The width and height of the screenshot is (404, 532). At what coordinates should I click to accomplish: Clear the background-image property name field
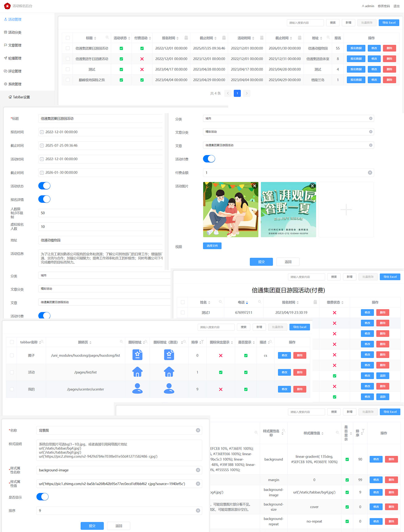(198, 470)
